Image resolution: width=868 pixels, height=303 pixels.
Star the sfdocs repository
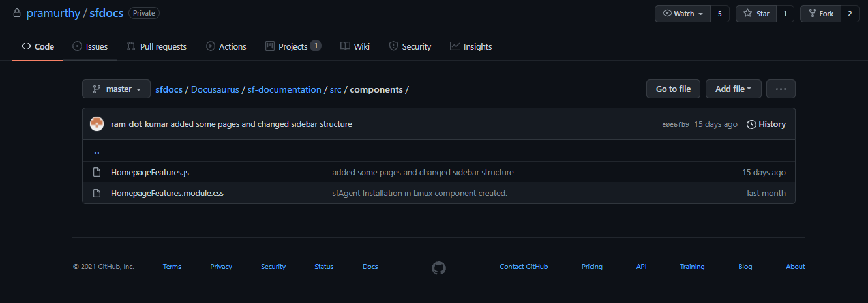point(756,14)
